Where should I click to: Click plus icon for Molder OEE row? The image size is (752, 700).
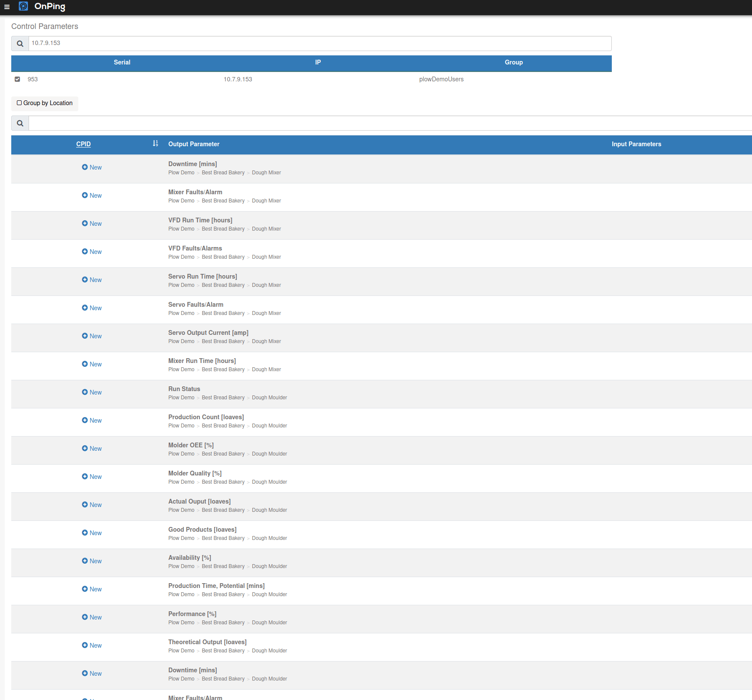[x=85, y=448]
